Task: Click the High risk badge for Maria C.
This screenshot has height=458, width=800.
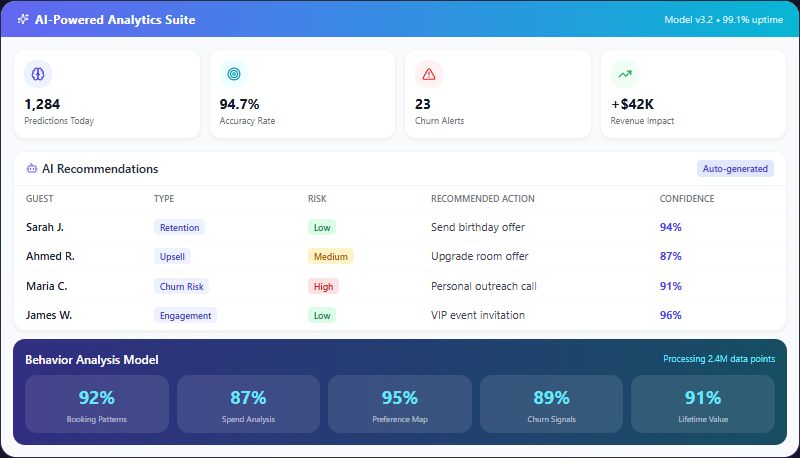Action: click(323, 287)
